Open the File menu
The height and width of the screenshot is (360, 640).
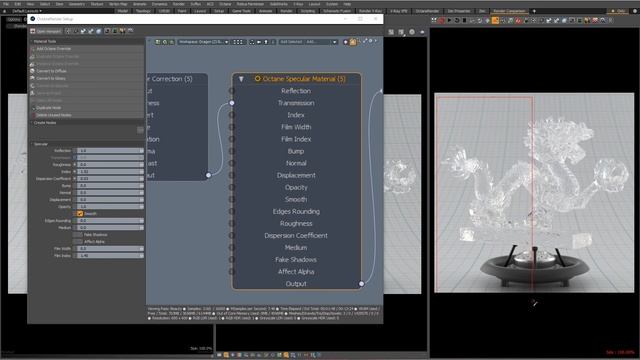(x=6, y=4)
